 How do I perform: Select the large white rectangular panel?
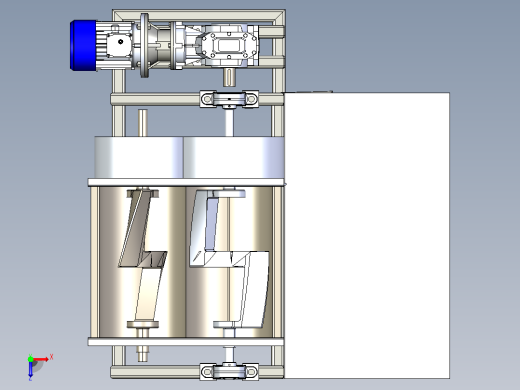pos(367,236)
